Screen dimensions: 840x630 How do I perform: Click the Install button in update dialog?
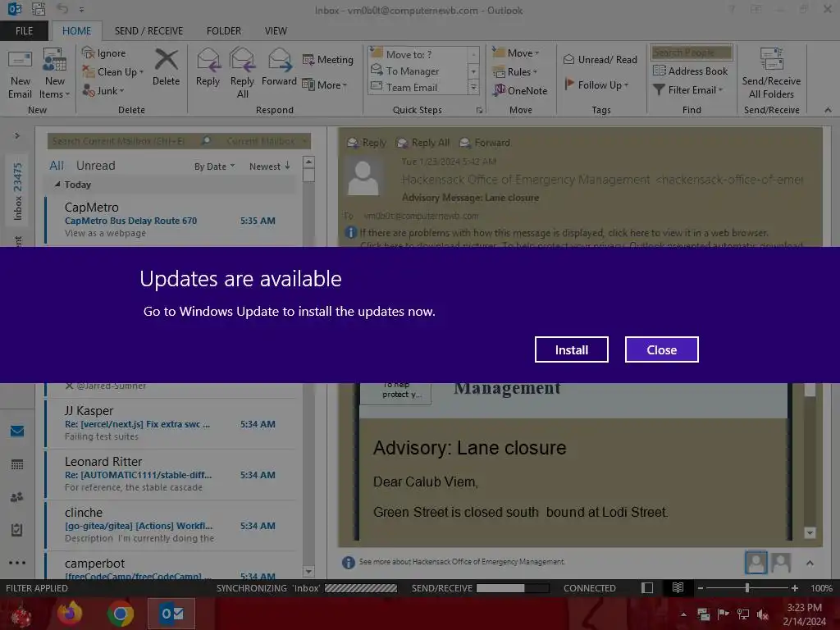(571, 349)
